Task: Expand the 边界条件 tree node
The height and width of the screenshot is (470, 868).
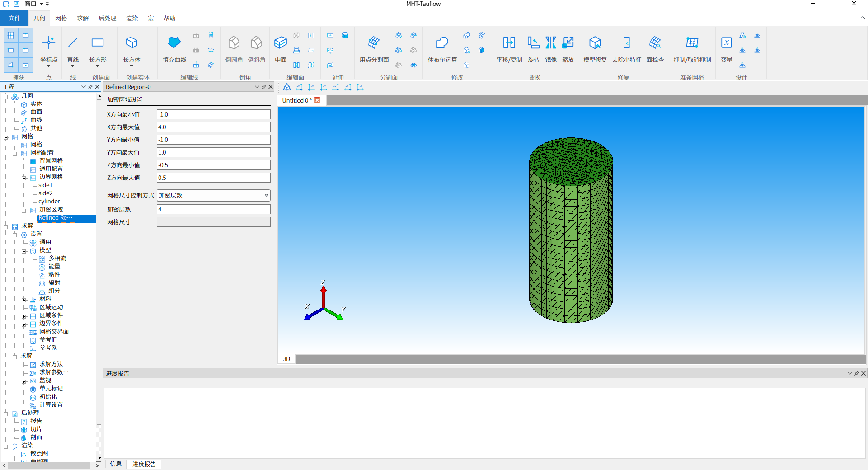Action: tap(23, 324)
